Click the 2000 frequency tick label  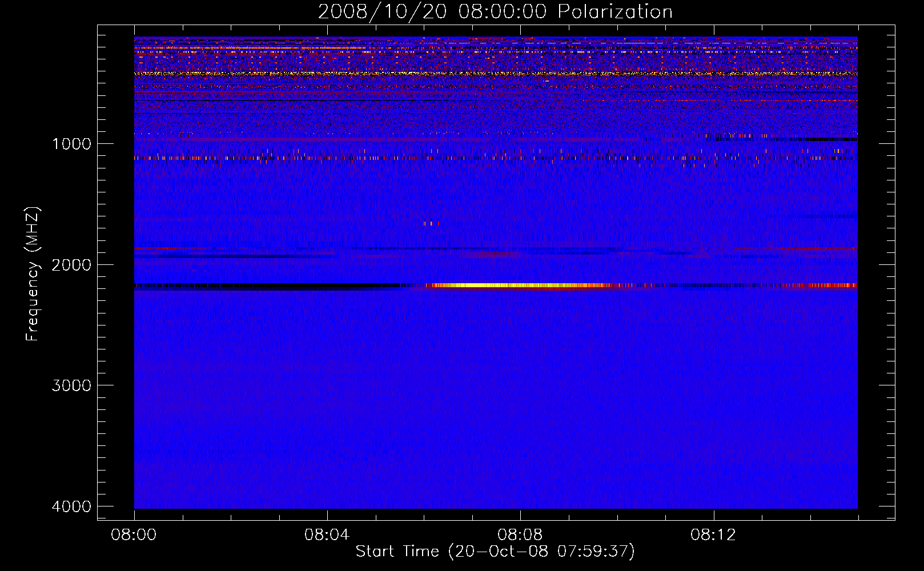[71, 265]
